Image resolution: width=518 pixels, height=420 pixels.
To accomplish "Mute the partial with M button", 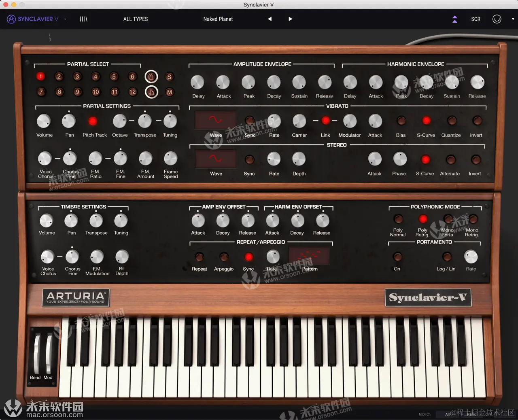I will click(169, 92).
